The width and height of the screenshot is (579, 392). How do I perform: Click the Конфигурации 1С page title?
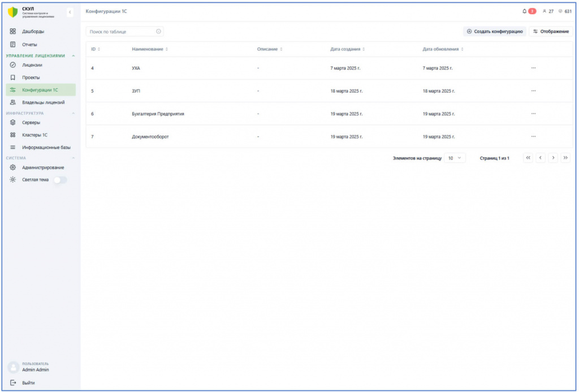pyautogui.click(x=106, y=11)
